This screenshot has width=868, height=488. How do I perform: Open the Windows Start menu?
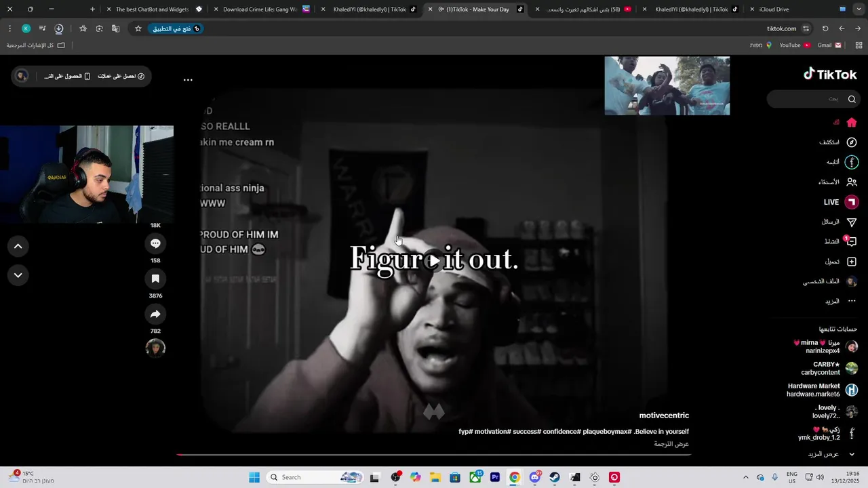(254, 477)
